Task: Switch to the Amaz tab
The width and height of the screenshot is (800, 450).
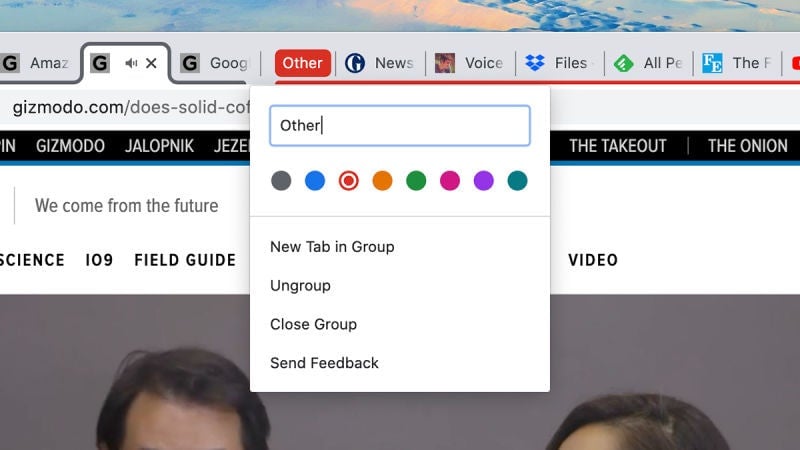Action: click(38, 63)
